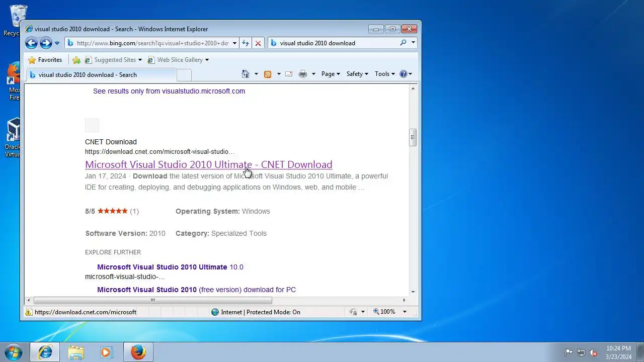Stop loading with the red X icon
Image resolution: width=644 pixels, height=362 pixels.
point(258,43)
